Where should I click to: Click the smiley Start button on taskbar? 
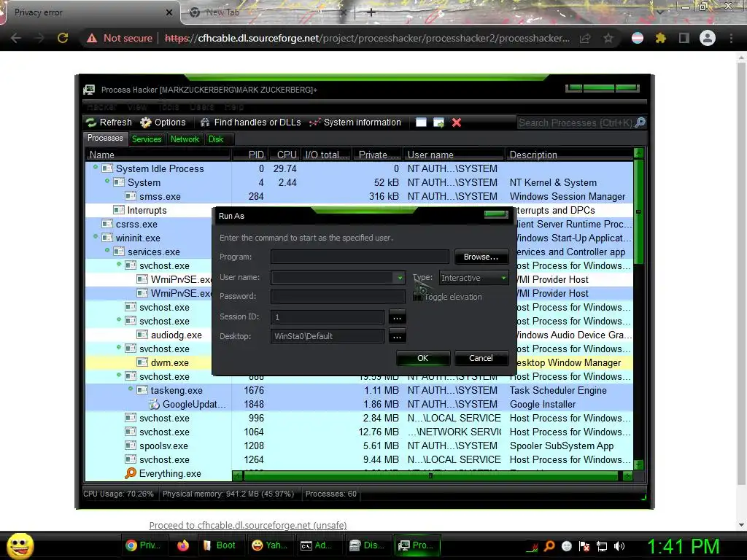click(20, 545)
